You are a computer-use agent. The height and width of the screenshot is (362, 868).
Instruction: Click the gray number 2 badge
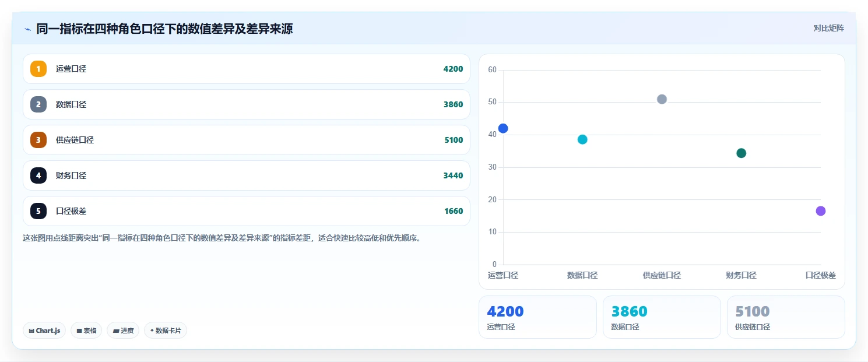pos(38,104)
